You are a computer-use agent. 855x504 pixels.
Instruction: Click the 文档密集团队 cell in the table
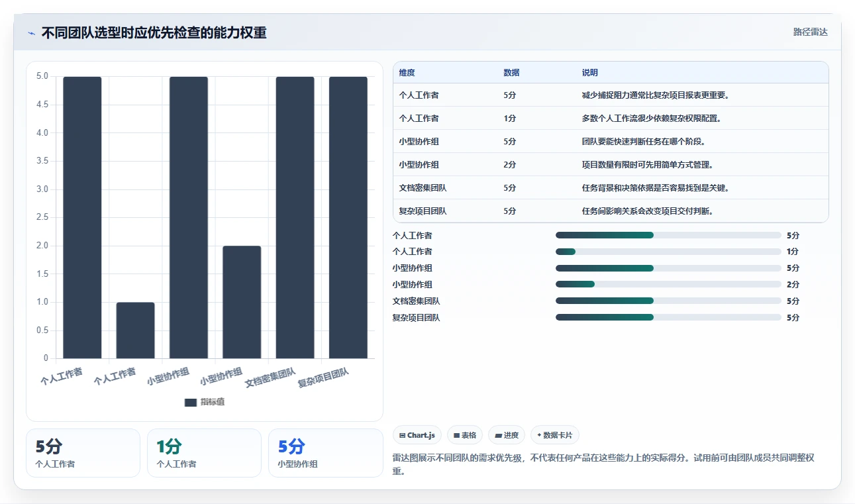pos(423,188)
